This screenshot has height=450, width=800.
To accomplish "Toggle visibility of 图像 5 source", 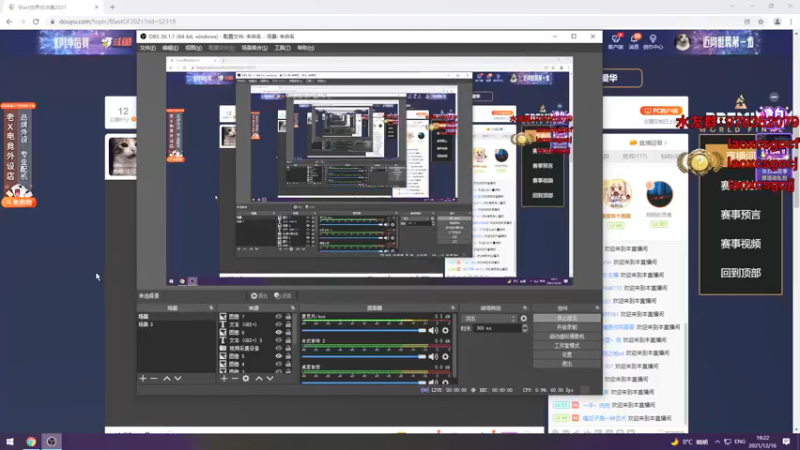I will tap(279, 356).
